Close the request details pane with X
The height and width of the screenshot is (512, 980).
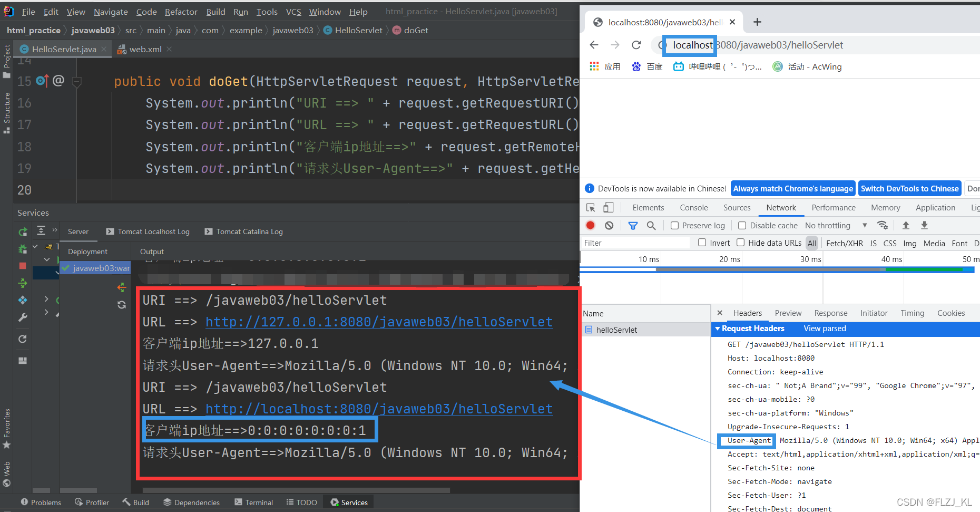tap(720, 313)
